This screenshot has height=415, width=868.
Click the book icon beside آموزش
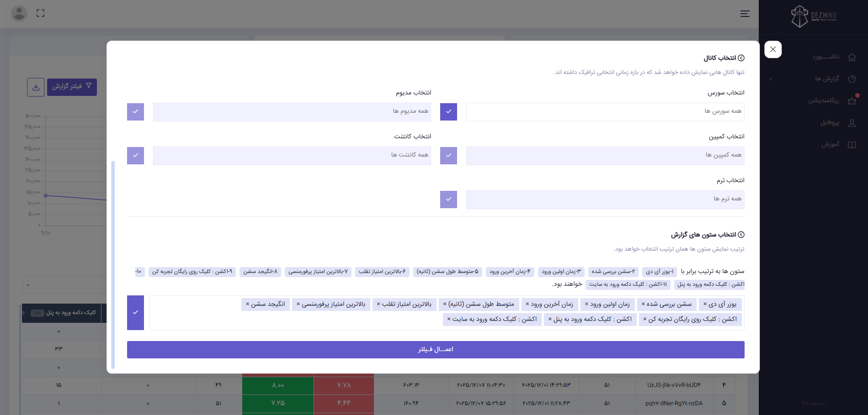pos(852,145)
